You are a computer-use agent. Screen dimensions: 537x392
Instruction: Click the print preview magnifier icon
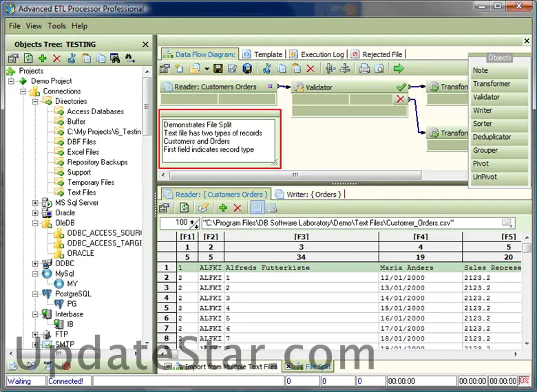[x=379, y=69]
